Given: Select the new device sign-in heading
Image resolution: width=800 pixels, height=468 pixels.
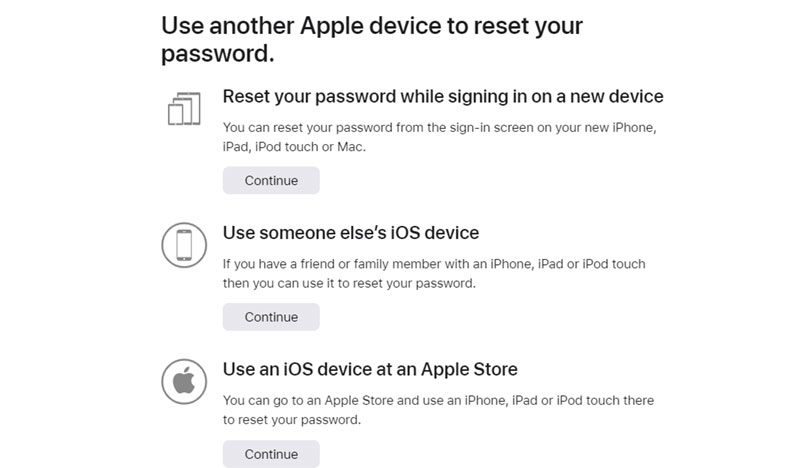Looking at the screenshot, I should pyautogui.click(x=443, y=96).
